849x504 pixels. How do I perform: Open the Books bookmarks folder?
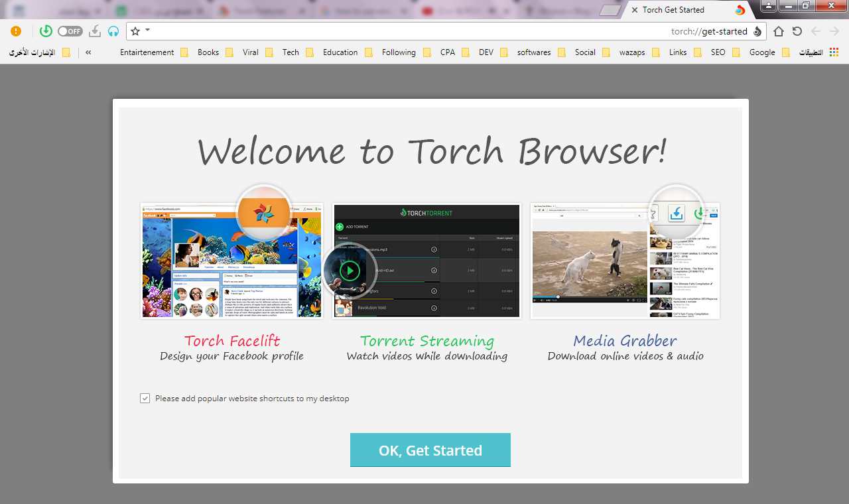coord(216,52)
